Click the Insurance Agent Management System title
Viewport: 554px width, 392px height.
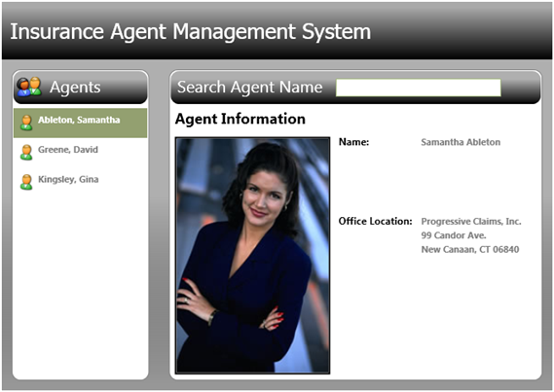(191, 32)
